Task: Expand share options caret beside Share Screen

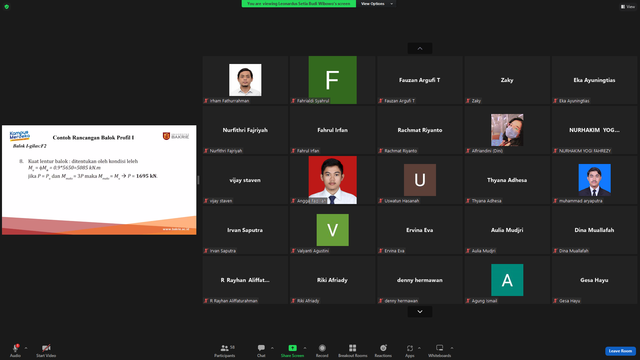Action: pyautogui.click(x=305, y=348)
